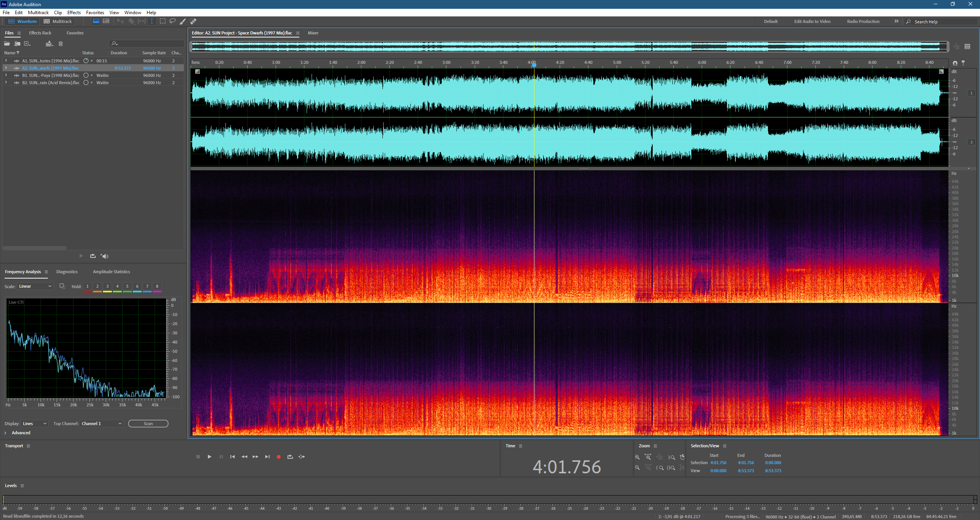Expand the B2. SUN..rain file row
980x520 pixels.
[x=6, y=82]
